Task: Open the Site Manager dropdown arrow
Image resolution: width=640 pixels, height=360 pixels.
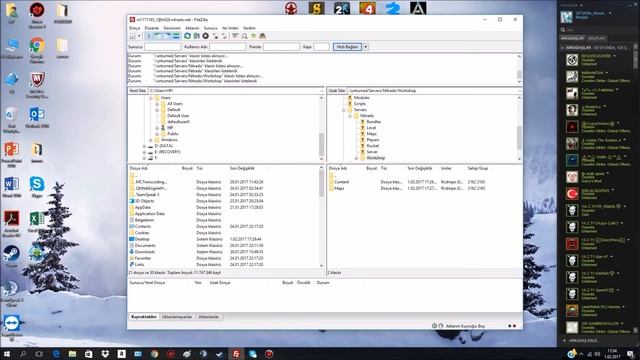Action: point(139,36)
